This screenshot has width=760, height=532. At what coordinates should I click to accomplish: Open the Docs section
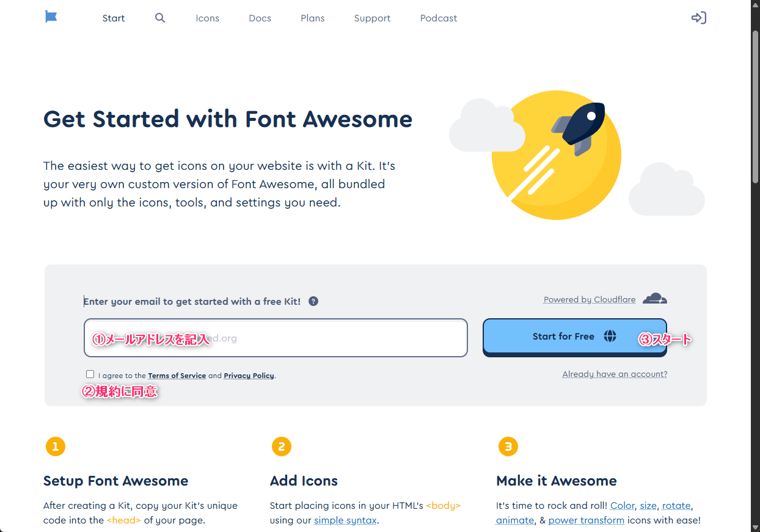260,18
